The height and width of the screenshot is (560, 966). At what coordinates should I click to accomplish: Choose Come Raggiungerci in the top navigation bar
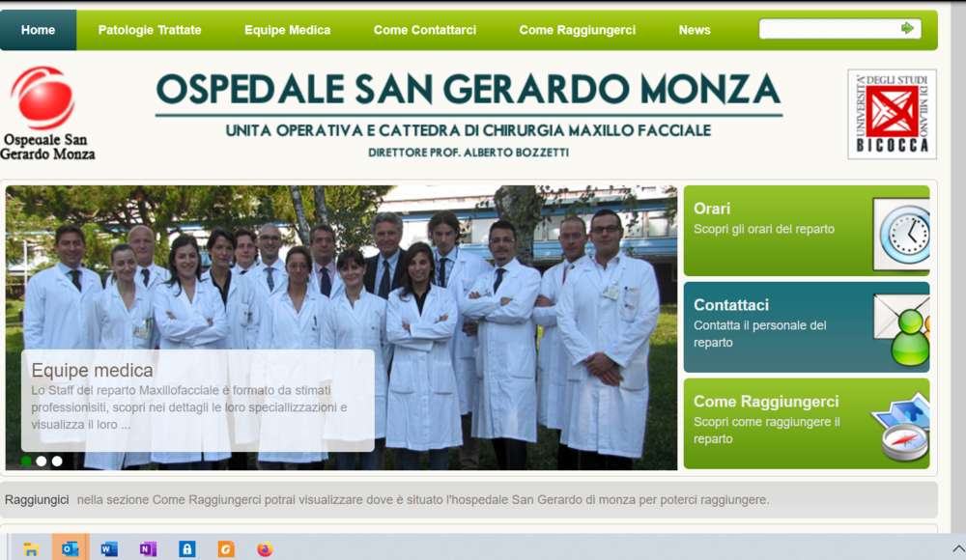pos(578,30)
